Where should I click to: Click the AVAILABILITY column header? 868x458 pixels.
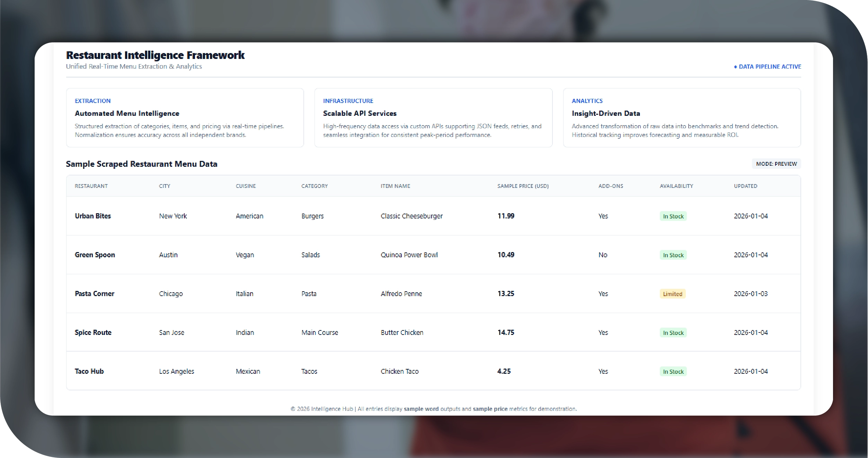pos(676,186)
